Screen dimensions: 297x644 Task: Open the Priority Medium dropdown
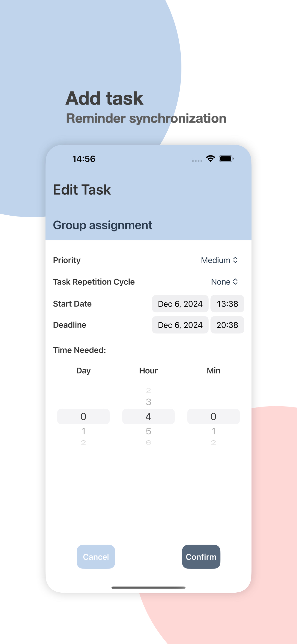pos(219,260)
